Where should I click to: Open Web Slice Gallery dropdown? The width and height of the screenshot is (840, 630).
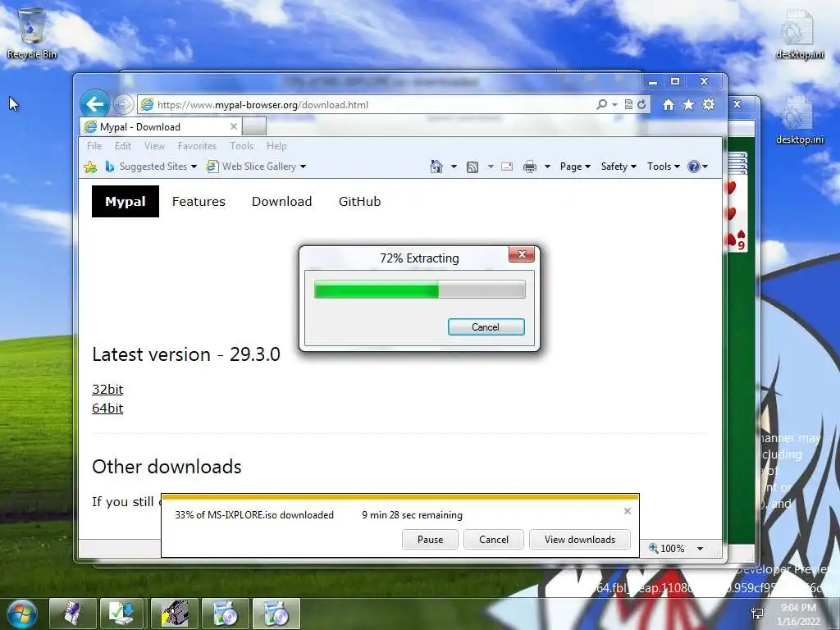[257, 167]
